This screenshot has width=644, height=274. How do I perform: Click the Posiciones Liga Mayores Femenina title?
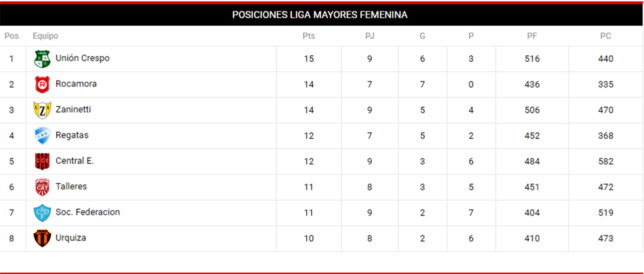point(320,15)
